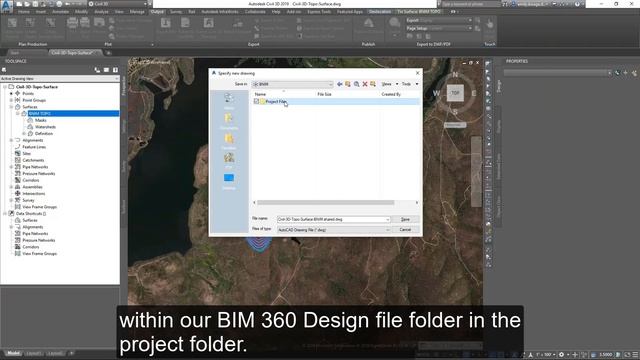The height and width of the screenshot is (360, 640).
Task: Expand the Definition node under BNIM TOPO
Action: point(24,133)
